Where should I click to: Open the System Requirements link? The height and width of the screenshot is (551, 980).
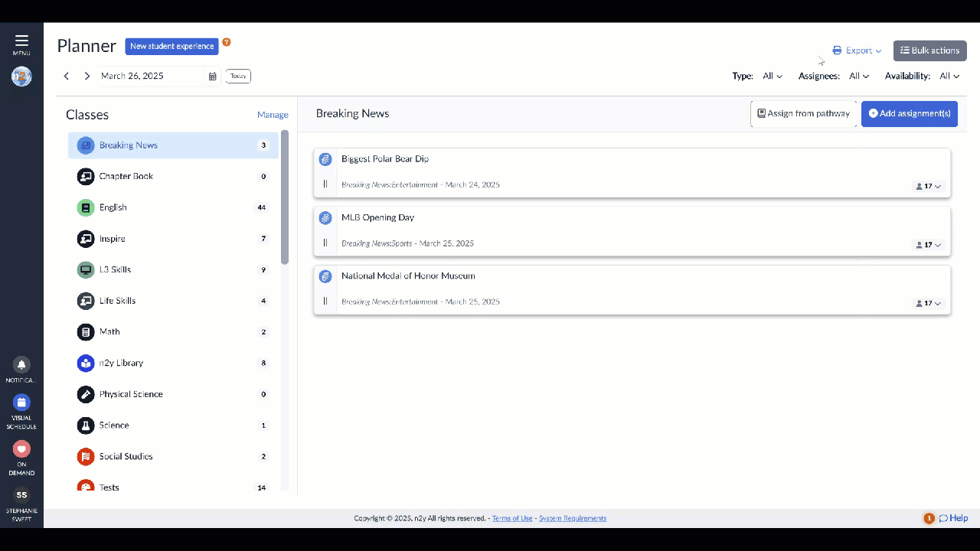coord(573,518)
